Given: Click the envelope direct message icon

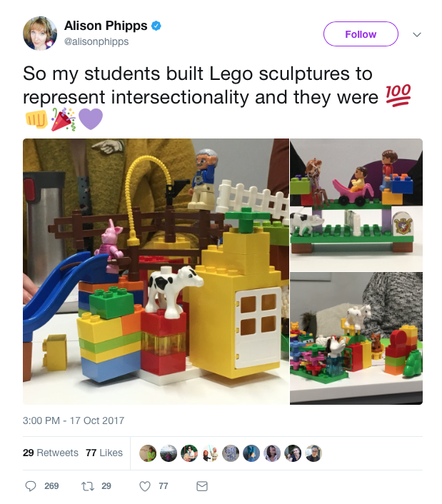Looking at the screenshot, I should click(202, 486).
